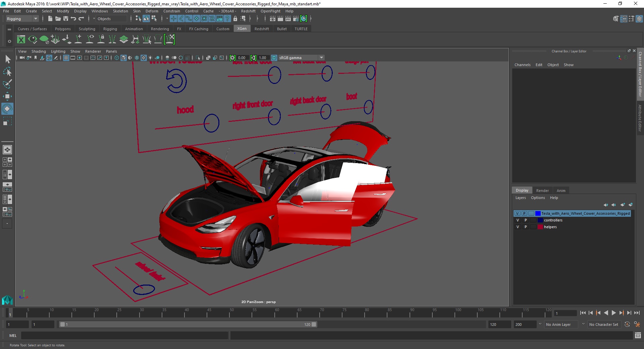Viewport: 644px width, 349px height.
Task: Select the Paint selection tool
Action: (x=7, y=84)
